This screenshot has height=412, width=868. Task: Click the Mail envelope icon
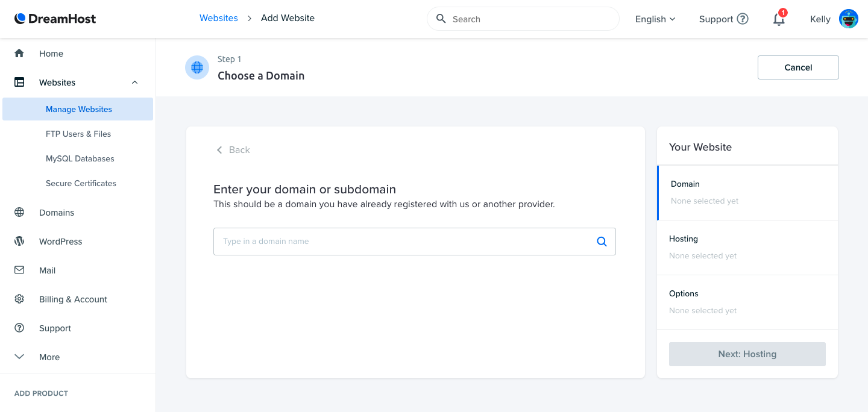[19, 270]
